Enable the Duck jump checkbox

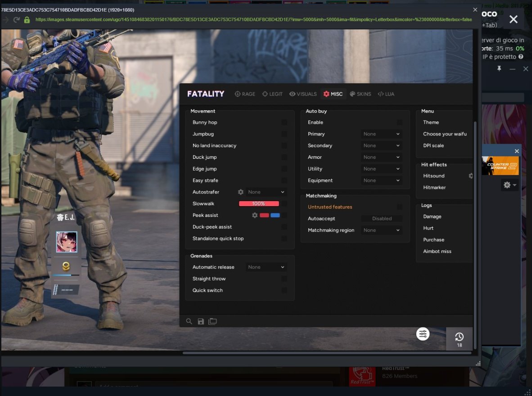click(x=284, y=157)
